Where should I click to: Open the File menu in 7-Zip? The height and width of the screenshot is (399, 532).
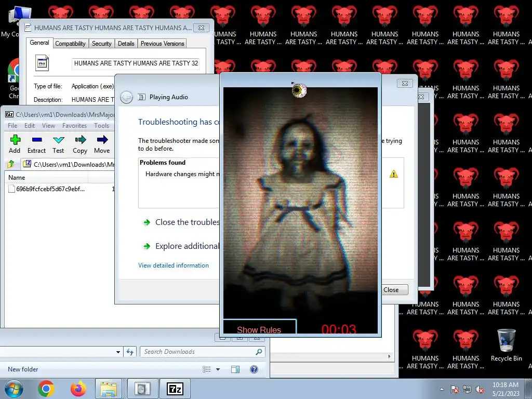click(x=12, y=126)
